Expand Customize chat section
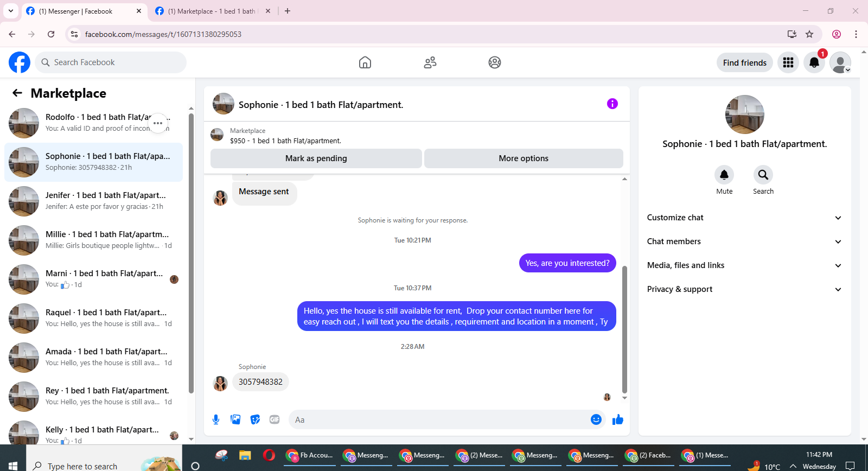Viewport: 868px width, 471px height. click(744, 218)
